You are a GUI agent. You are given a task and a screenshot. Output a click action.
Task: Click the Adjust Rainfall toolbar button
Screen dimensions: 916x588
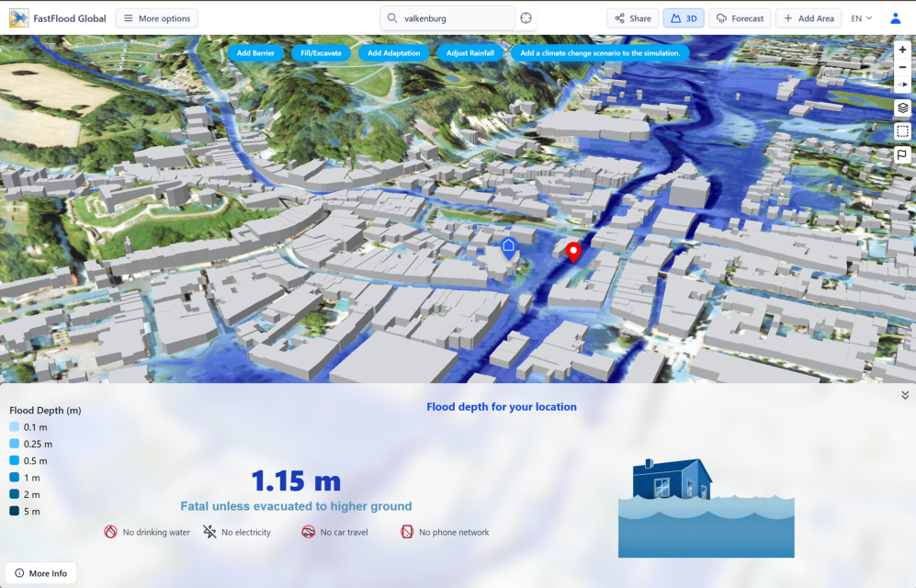coord(470,52)
